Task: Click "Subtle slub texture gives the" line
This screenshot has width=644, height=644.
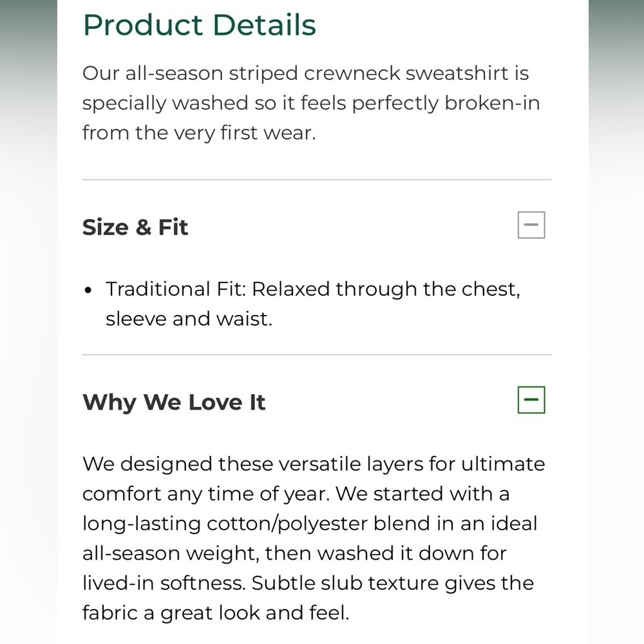Action: tap(393, 583)
